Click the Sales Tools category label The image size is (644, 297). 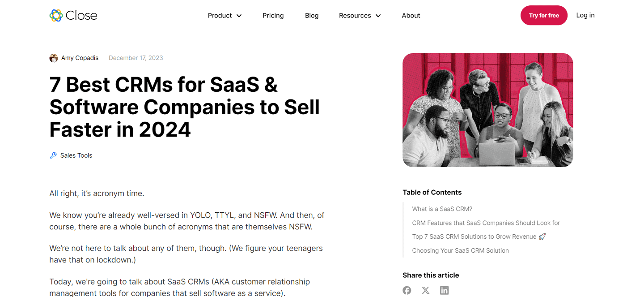coord(76,155)
